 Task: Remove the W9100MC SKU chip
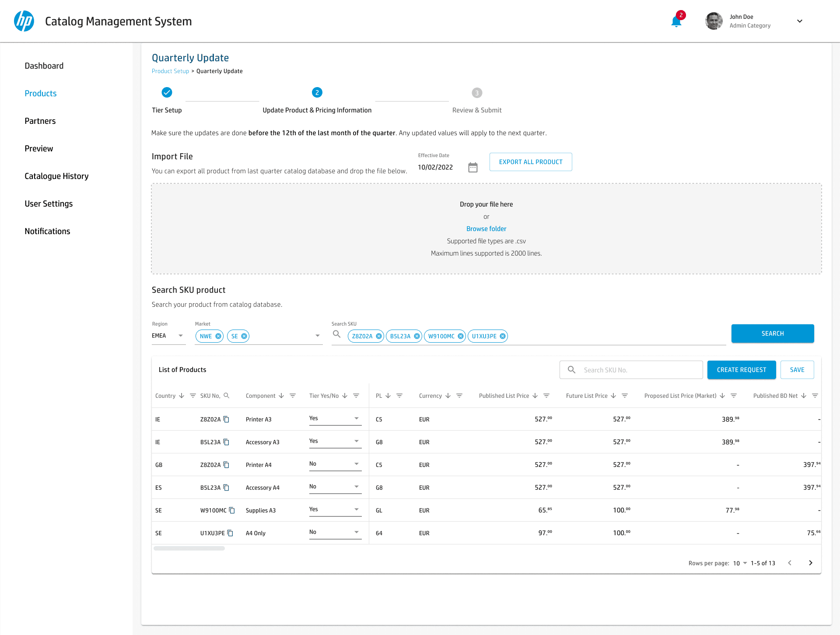tap(461, 336)
